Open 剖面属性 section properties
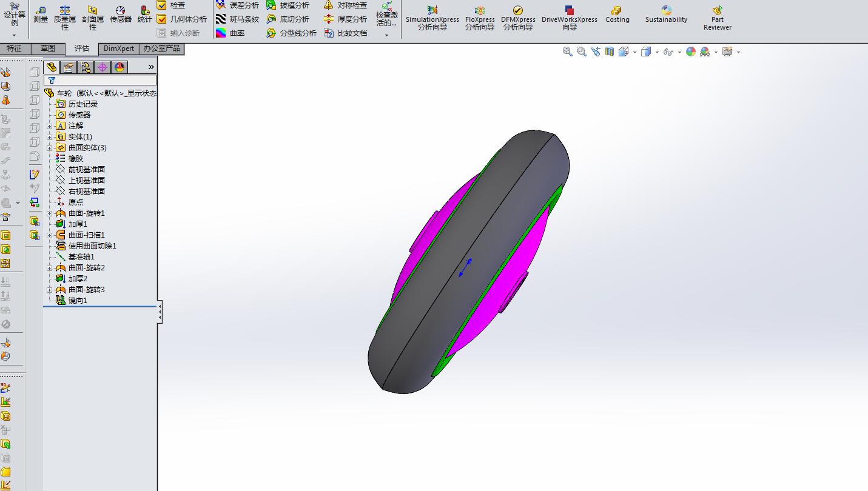Screen dimensions: 868x491 pos(92,18)
